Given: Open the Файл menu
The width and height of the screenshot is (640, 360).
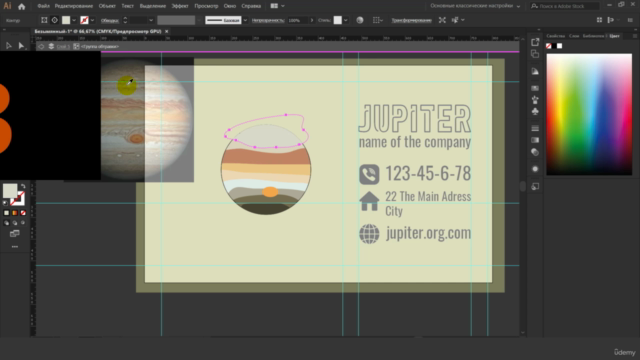Looking at the screenshot, I should [43, 6].
